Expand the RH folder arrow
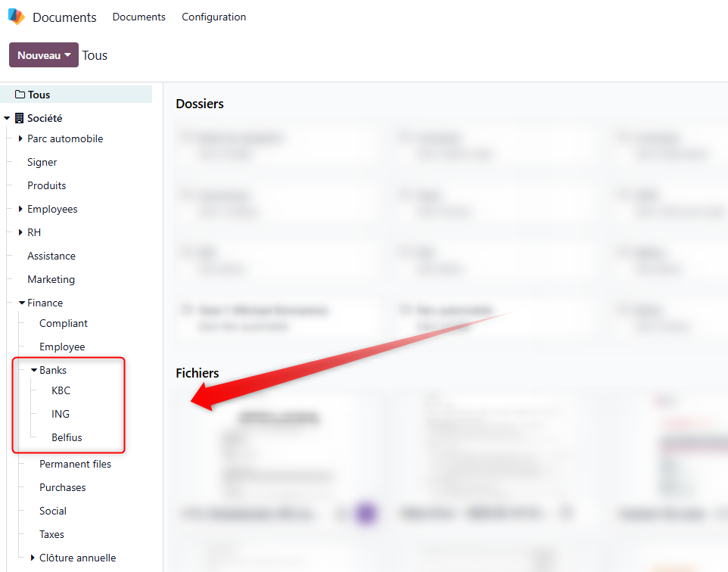Viewport: 728px width, 572px height. [20, 232]
